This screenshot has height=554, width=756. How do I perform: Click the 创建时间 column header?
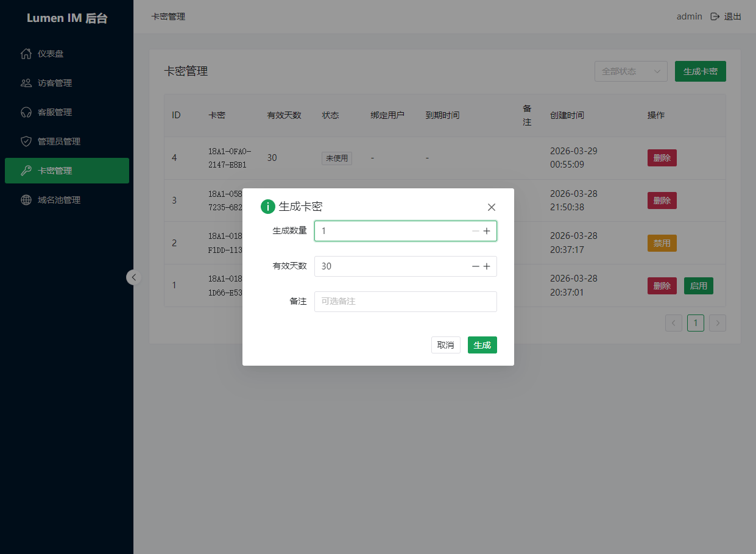[x=567, y=115]
